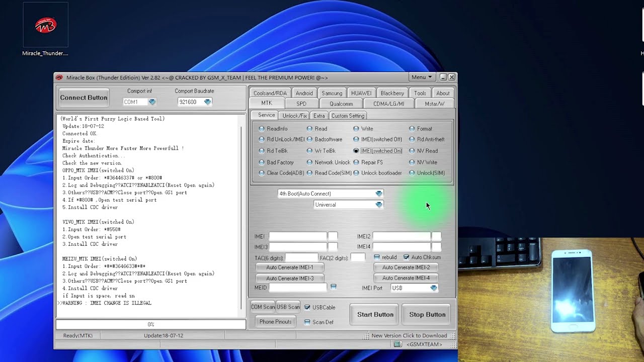Open the Samsung tab
Viewport: 644px width, 362px height.
[x=332, y=93]
